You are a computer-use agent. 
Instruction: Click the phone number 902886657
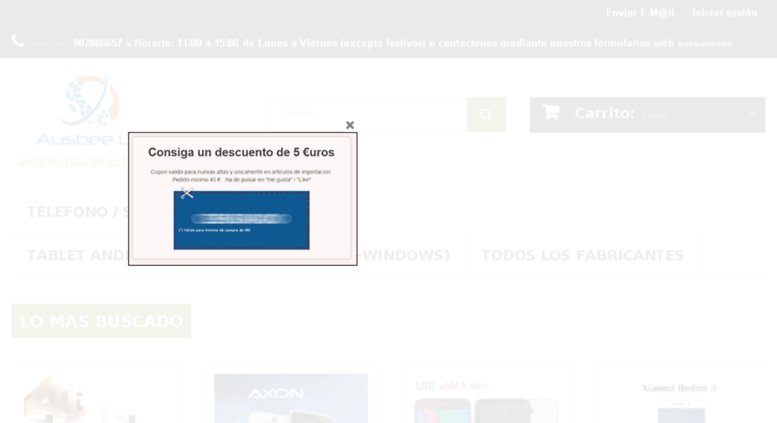click(98, 43)
